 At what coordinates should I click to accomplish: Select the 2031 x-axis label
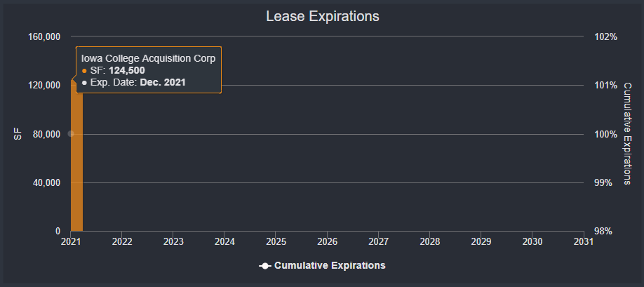coord(584,241)
